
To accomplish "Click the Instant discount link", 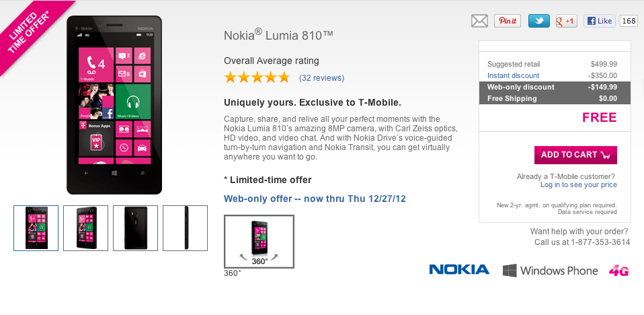I will click(513, 75).
